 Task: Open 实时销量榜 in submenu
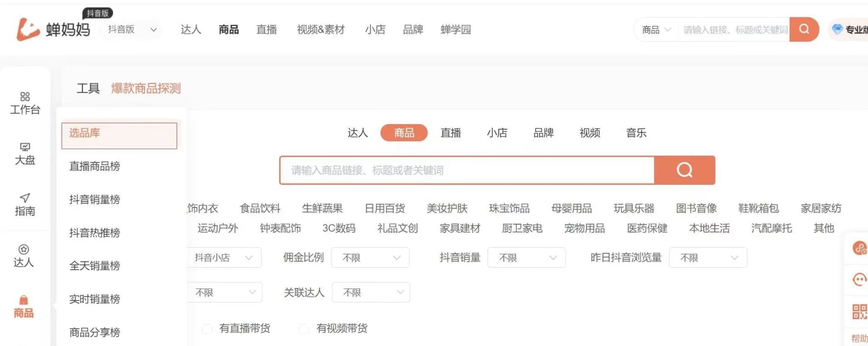pos(94,299)
